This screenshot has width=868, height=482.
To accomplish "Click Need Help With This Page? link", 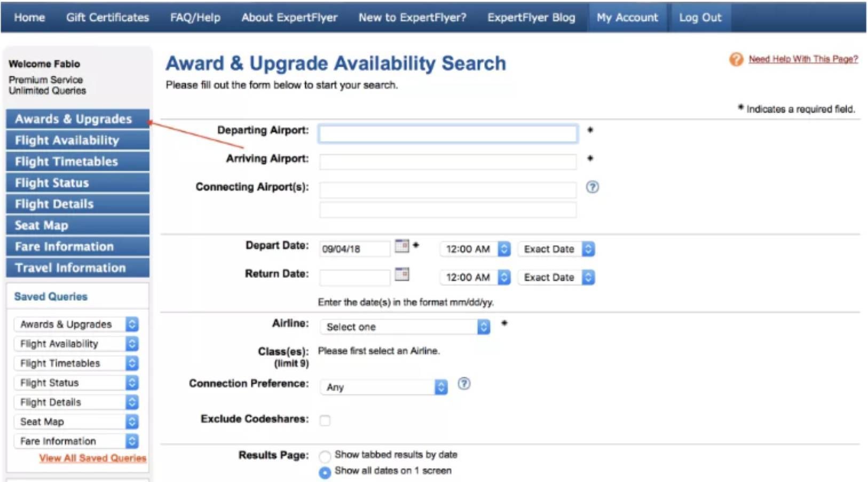I will (x=803, y=59).
